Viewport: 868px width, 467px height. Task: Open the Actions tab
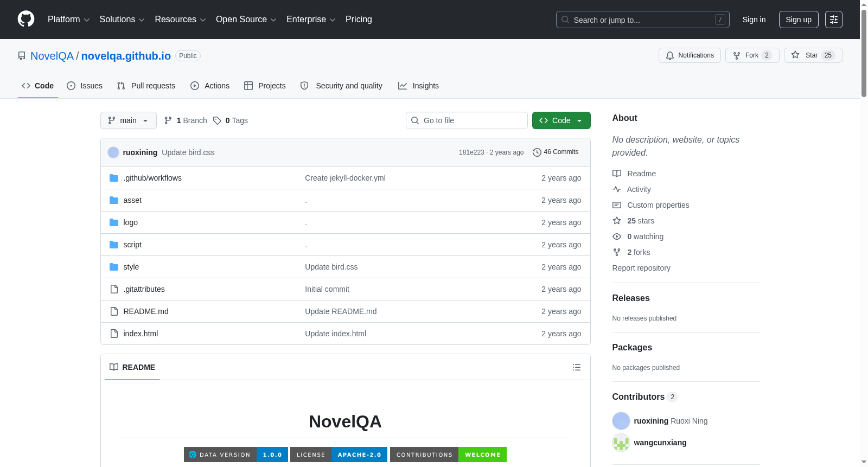click(210, 86)
